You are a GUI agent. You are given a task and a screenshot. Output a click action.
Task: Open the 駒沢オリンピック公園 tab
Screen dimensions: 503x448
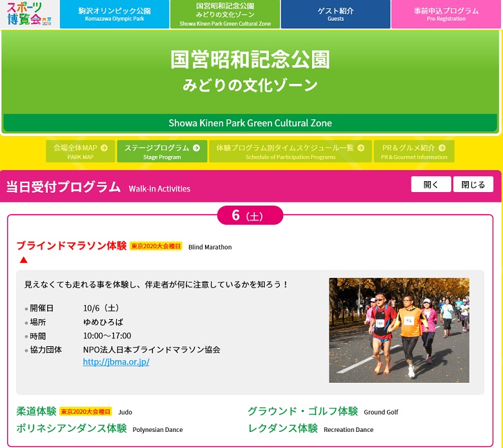(115, 14)
